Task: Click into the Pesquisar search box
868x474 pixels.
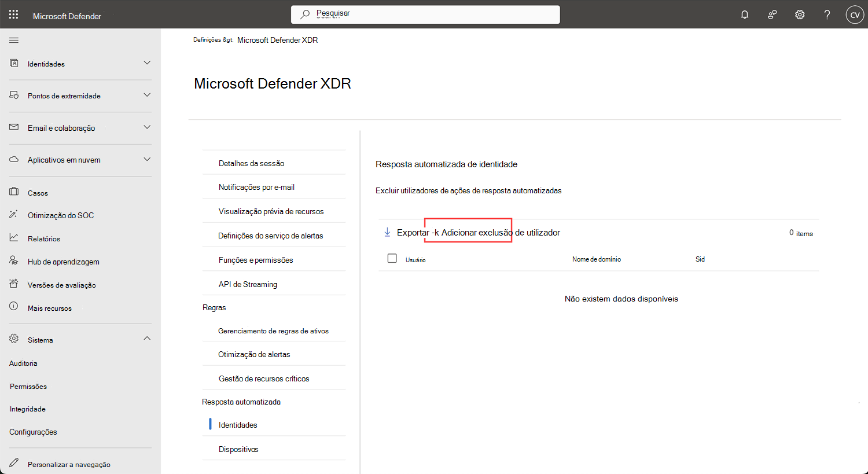Action: tap(425, 14)
